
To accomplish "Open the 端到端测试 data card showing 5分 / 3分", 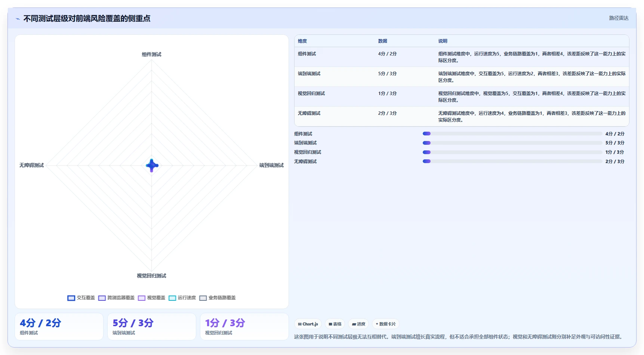I will tap(152, 327).
